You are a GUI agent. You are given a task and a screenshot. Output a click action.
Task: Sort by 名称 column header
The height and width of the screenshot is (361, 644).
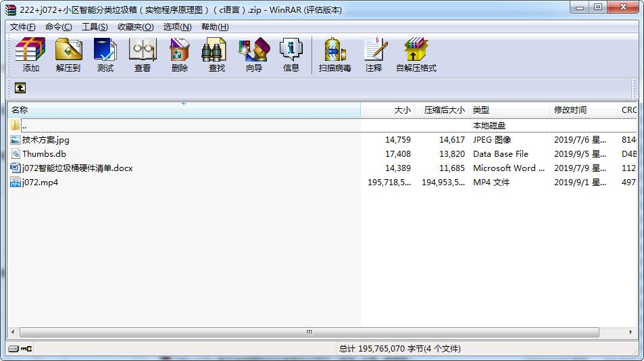184,110
